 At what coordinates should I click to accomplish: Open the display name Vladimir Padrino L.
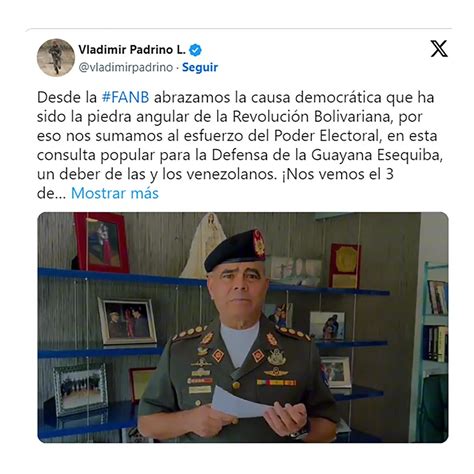point(132,50)
